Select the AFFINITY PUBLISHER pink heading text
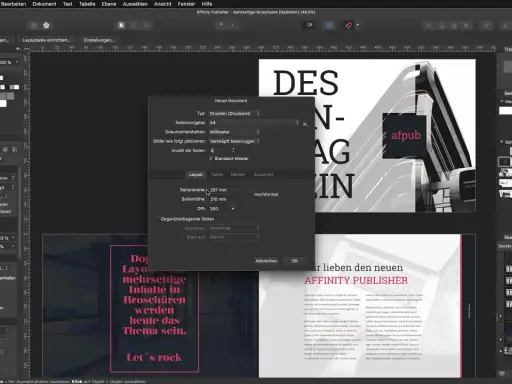 [x=356, y=281]
